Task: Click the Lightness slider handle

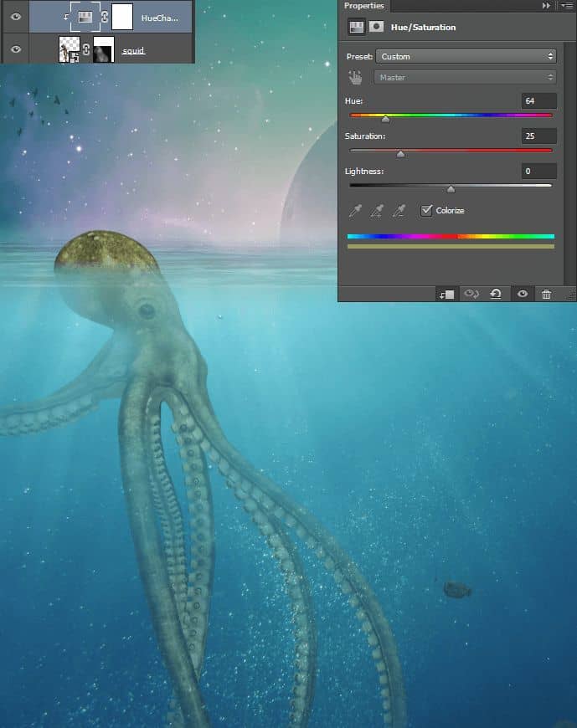Action: 451,189
